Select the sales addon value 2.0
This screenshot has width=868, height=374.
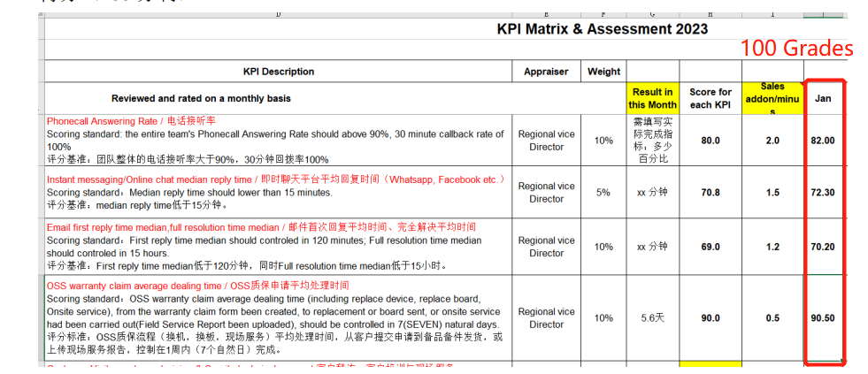pos(772,141)
